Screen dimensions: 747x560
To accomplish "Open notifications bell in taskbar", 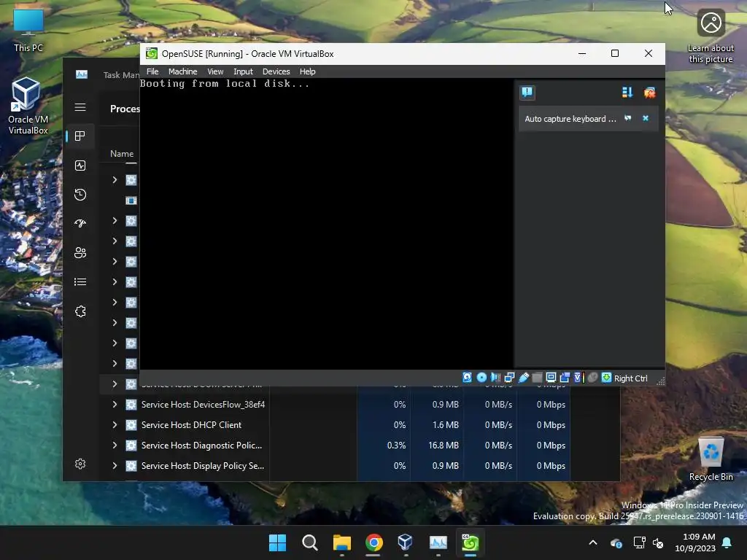I will click(727, 542).
